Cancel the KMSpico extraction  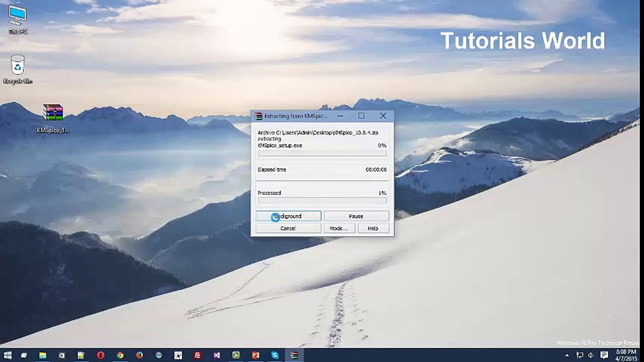288,228
